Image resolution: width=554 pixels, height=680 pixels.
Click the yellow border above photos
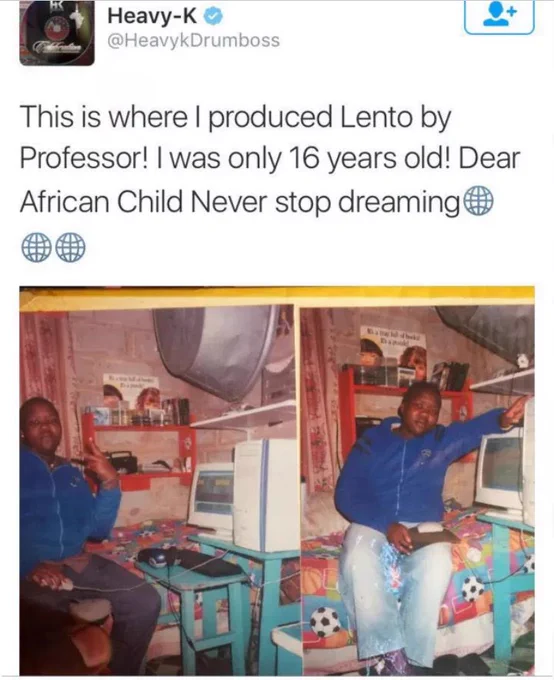(277, 297)
